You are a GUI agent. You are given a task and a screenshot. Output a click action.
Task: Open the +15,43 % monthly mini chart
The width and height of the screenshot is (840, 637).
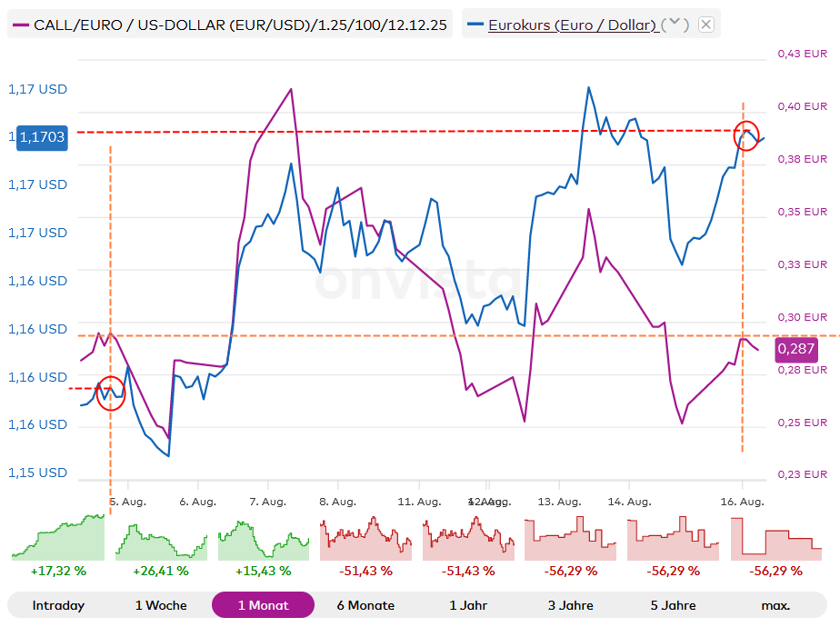(x=263, y=541)
